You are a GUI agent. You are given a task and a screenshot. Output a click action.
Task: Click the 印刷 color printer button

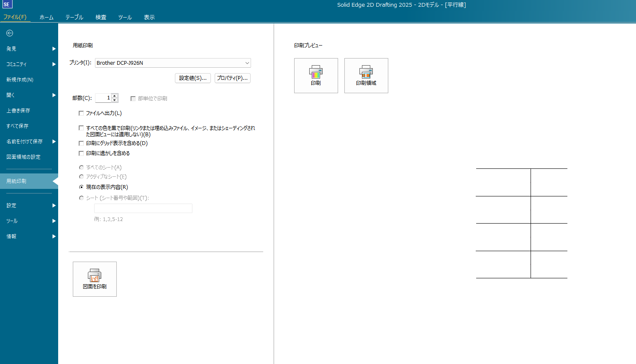pyautogui.click(x=316, y=76)
